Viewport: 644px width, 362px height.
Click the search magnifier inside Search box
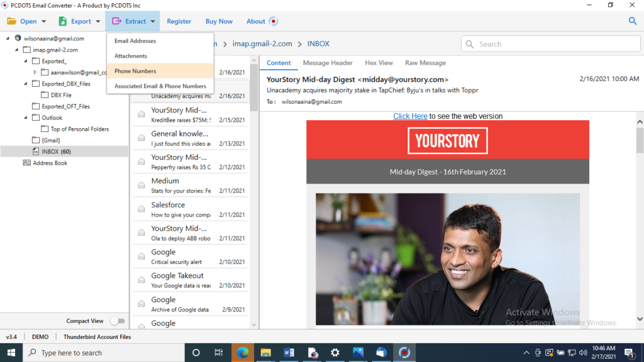tap(470, 44)
